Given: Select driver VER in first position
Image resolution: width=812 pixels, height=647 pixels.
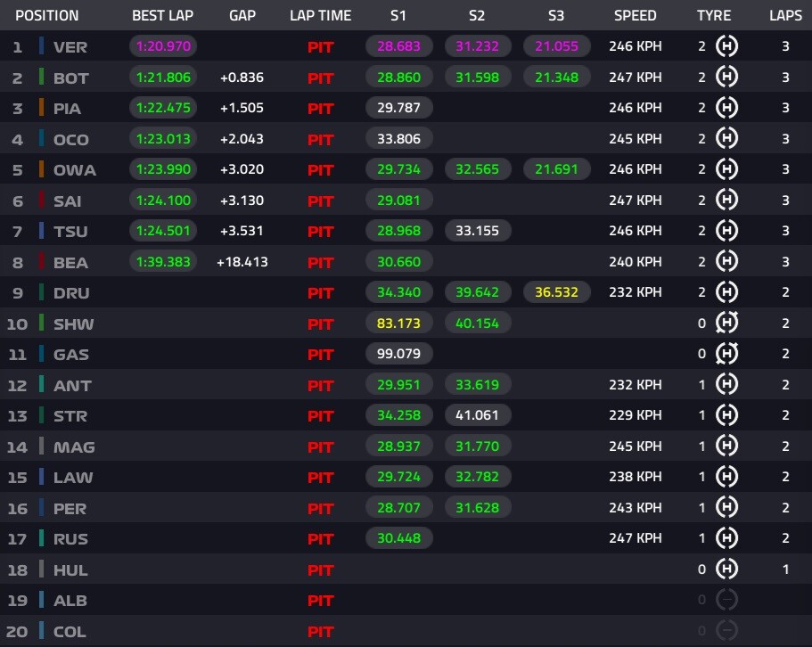Looking at the screenshot, I should (70, 47).
